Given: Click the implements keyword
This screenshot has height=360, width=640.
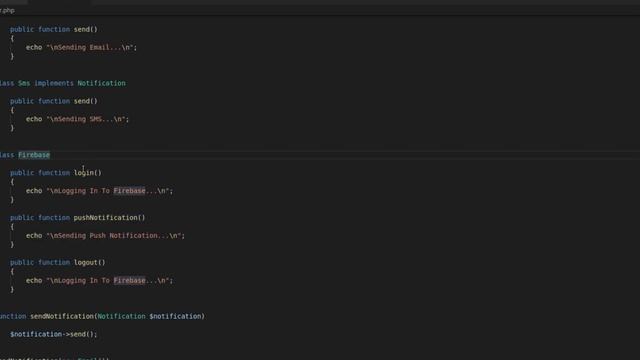Looking at the screenshot, I should (x=54, y=83).
